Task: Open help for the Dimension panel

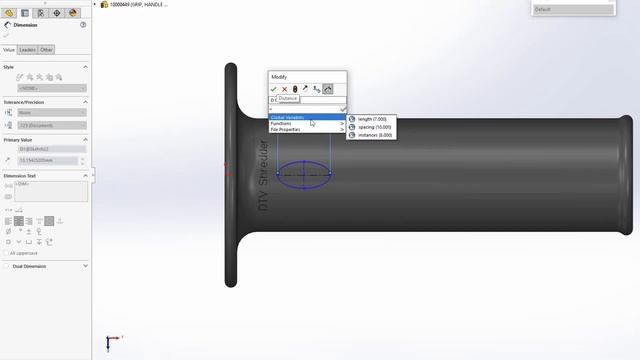Action: tap(83, 25)
